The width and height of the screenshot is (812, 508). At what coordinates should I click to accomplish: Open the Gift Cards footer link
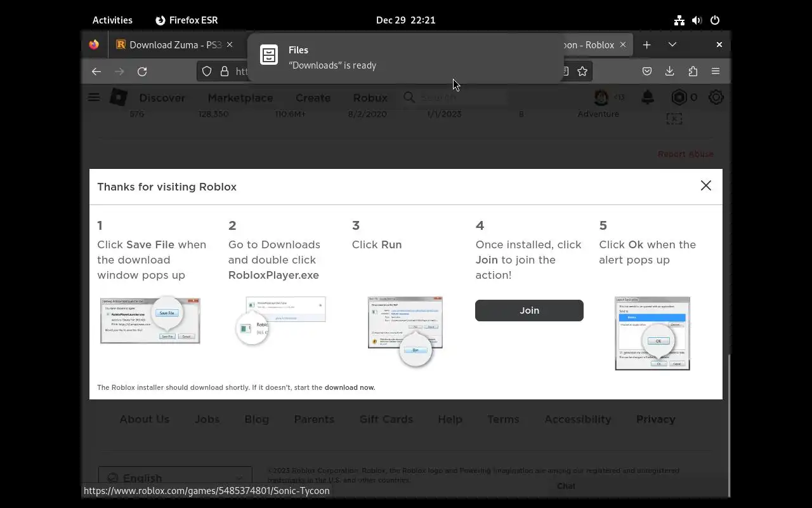pos(386,419)
